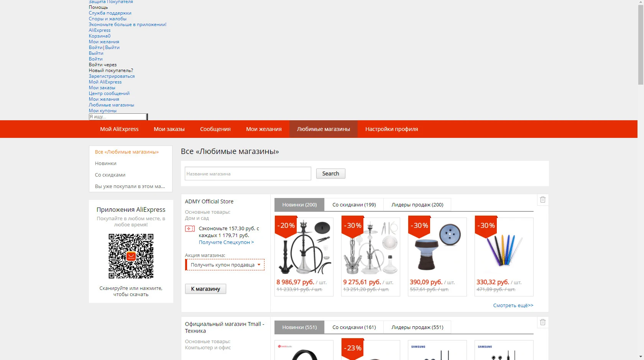The height and width of the screenshot is (360, 644).
Task: Select 'Вы уже покупали в этом ма...' filter
Action: [130, 187]
